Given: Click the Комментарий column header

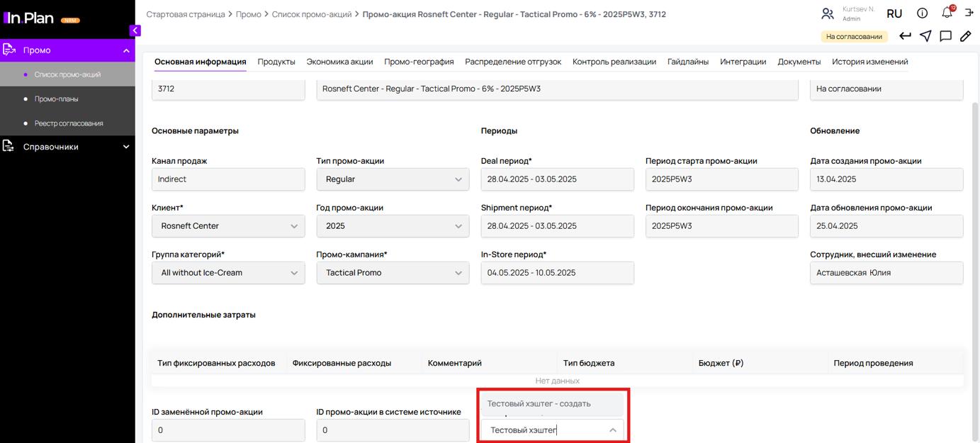Looking at the screenshot, I should tap(455, 363).
